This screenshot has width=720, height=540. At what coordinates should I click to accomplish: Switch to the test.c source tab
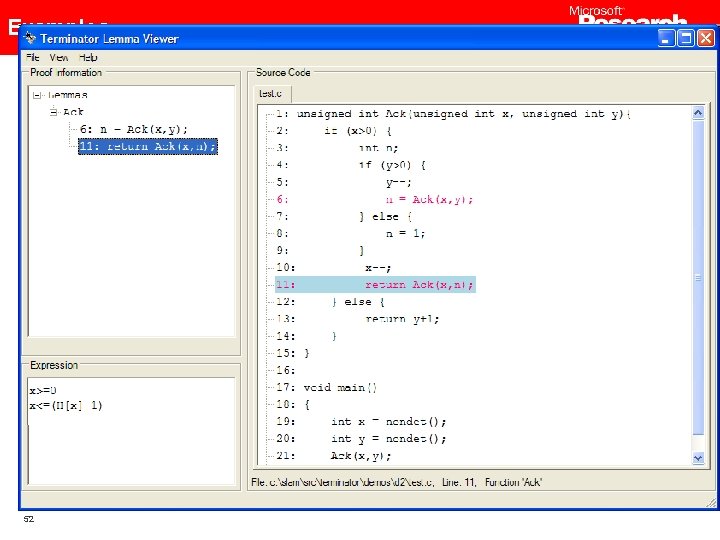pyautogui.click(x=269, y=93)
